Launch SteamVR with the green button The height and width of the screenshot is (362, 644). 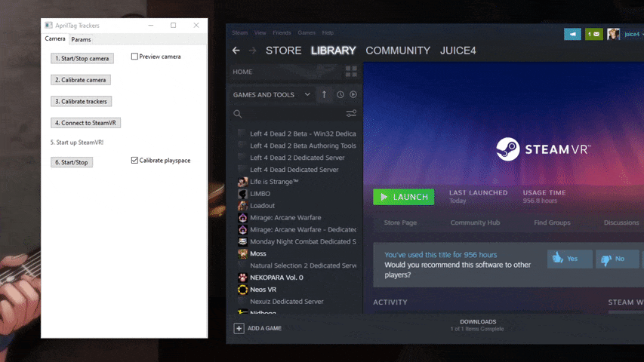pyautogui.click(x=403, y=197)
